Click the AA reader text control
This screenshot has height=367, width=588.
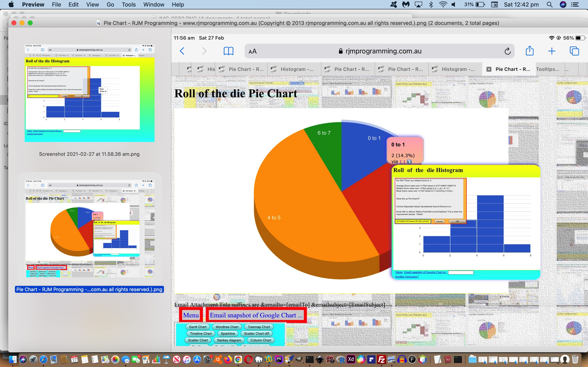click(x=252, y=51)
